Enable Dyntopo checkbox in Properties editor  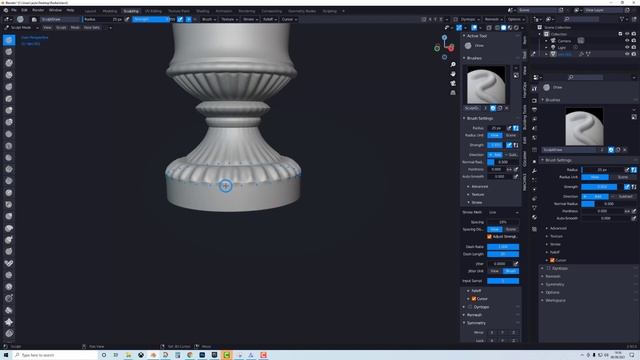click(x=549, y=268)
